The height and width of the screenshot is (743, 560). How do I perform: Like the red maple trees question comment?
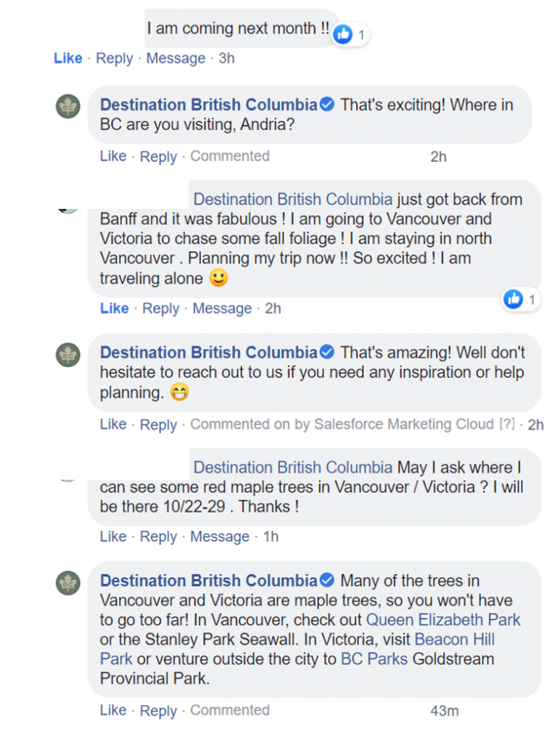point(113,536)
